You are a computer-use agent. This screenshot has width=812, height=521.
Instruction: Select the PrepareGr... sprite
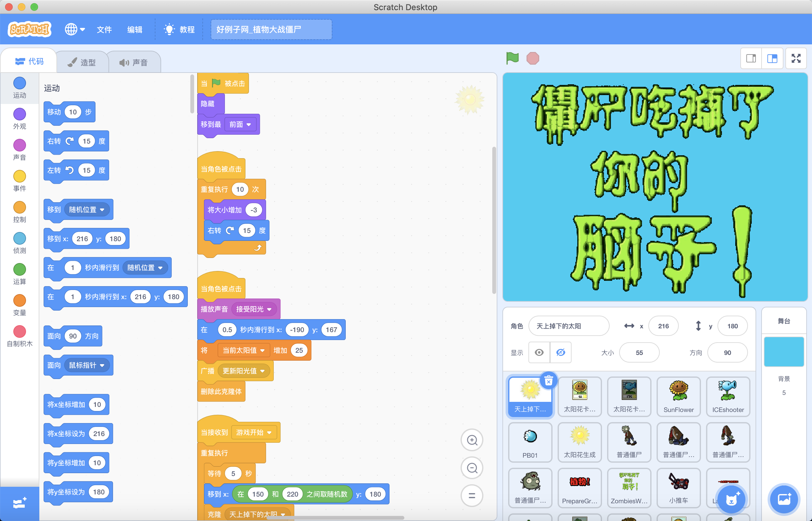(580, 488)
